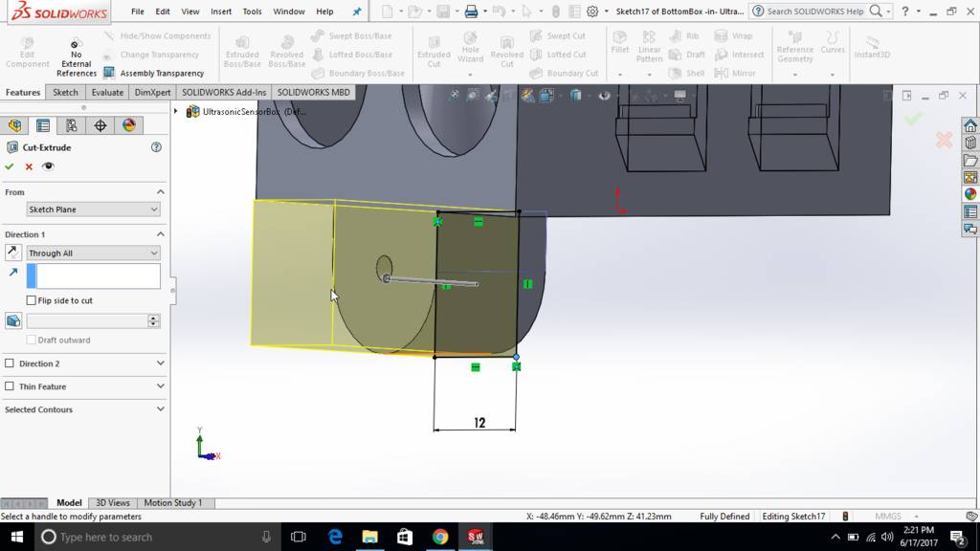Expand the Selected Contours section

click(x=160, y=409)
